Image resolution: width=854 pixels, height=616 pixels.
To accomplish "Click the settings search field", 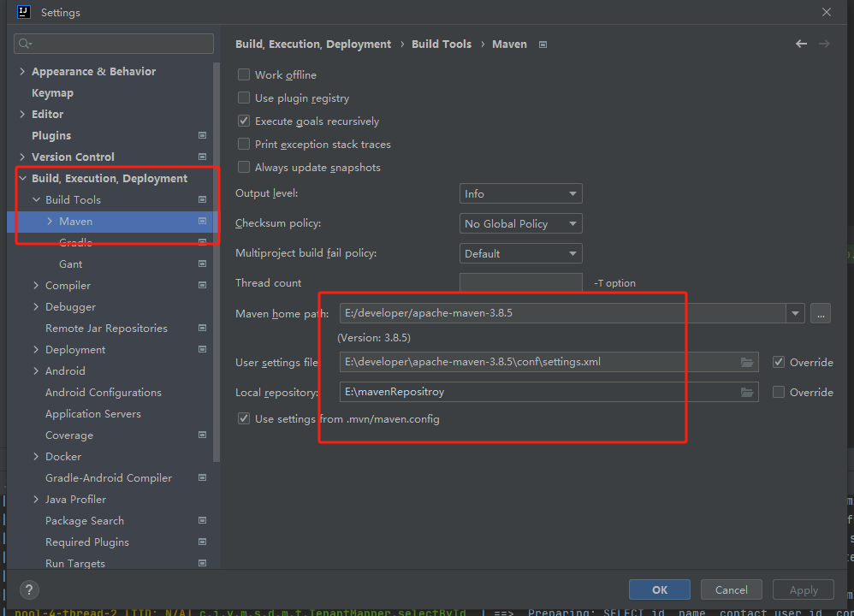I will (113, 44).
